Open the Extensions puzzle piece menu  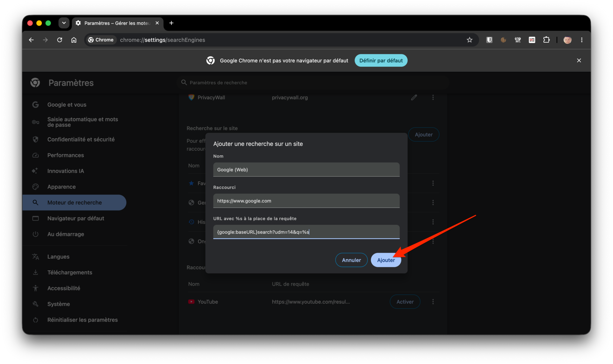pos(546,40)
